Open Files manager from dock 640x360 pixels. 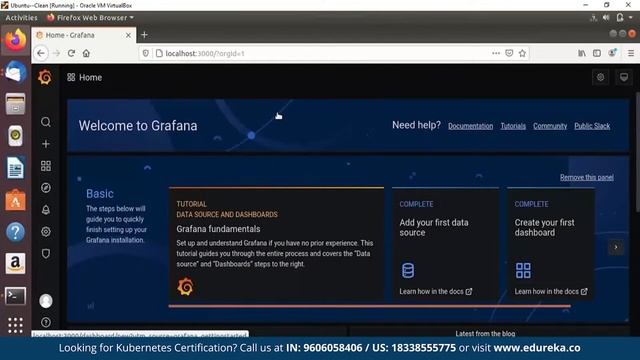[16, 104]
